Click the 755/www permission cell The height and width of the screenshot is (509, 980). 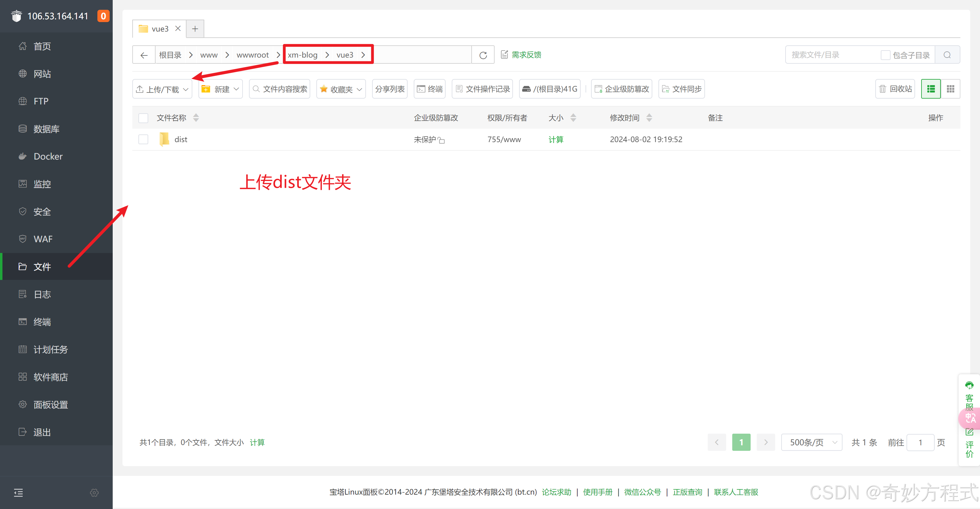pyautogui.click(x=504, y=140)
